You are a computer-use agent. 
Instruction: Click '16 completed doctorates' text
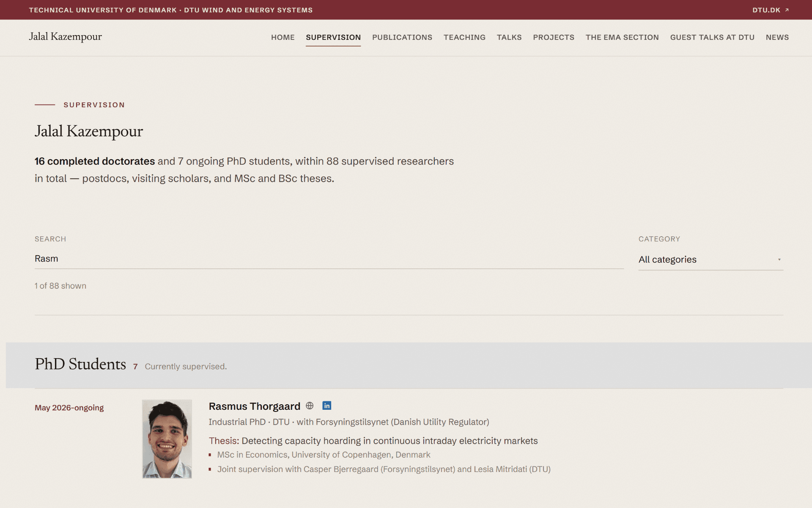[95, 161]
